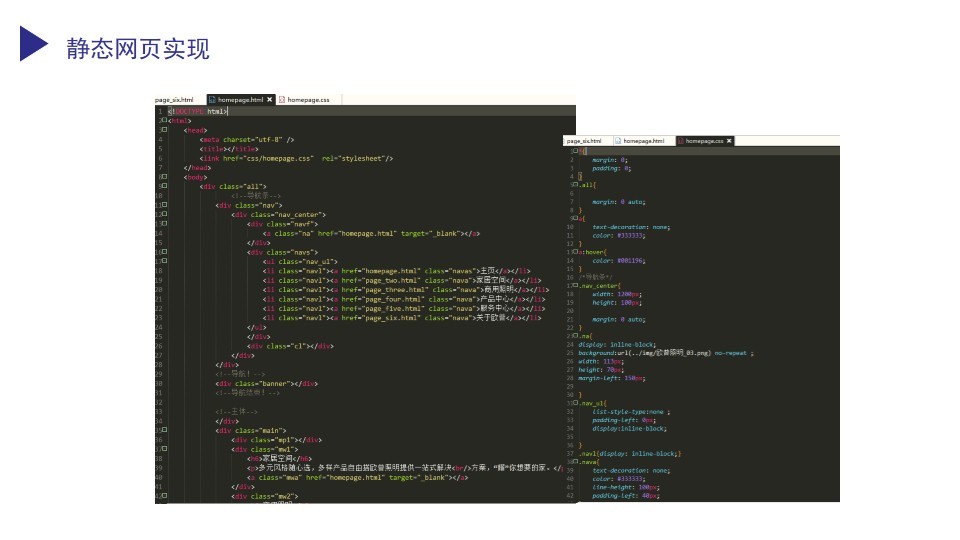Collapse the div class="nav_center" fold marker

pos(164,214)
